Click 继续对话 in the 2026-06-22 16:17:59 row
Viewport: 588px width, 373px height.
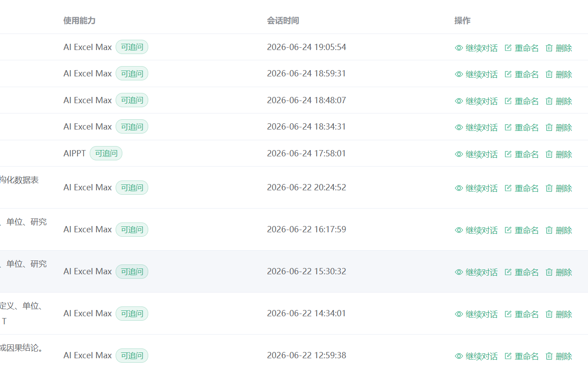coord(476,230)
